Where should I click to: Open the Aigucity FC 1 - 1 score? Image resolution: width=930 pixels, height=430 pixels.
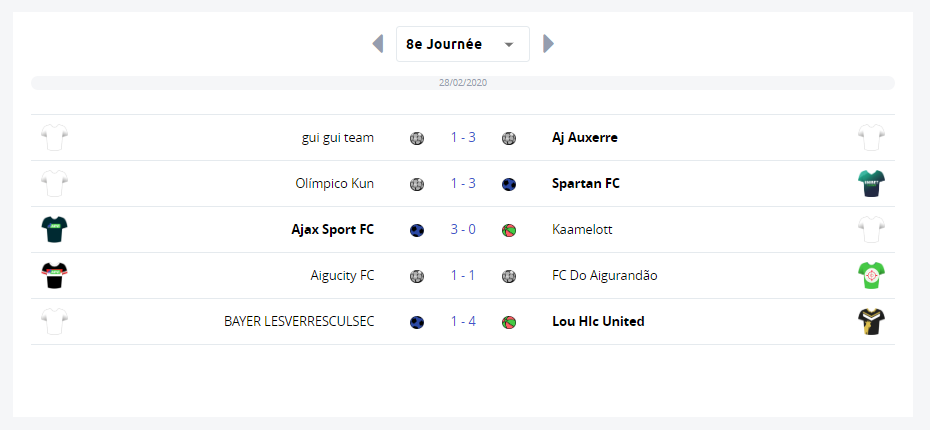463,276
